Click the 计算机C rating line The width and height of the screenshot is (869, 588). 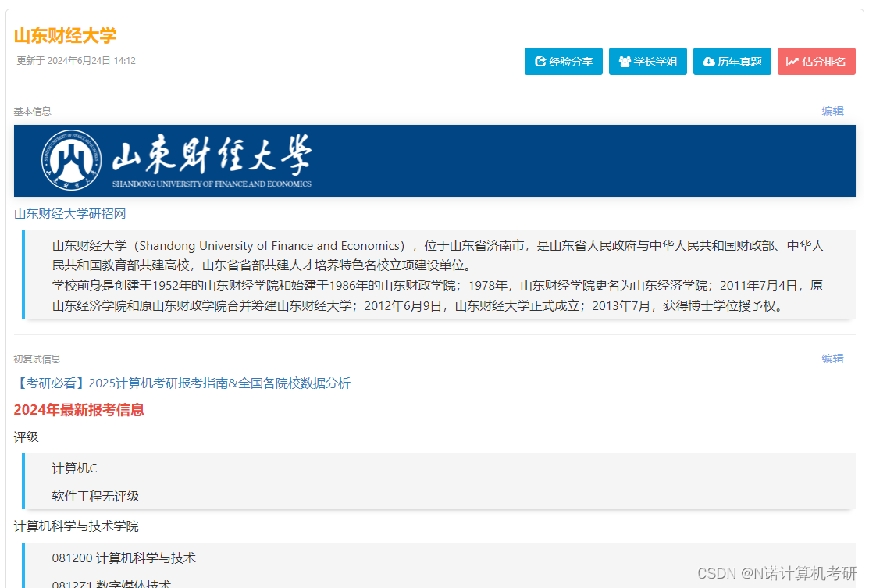pos(74,469)
